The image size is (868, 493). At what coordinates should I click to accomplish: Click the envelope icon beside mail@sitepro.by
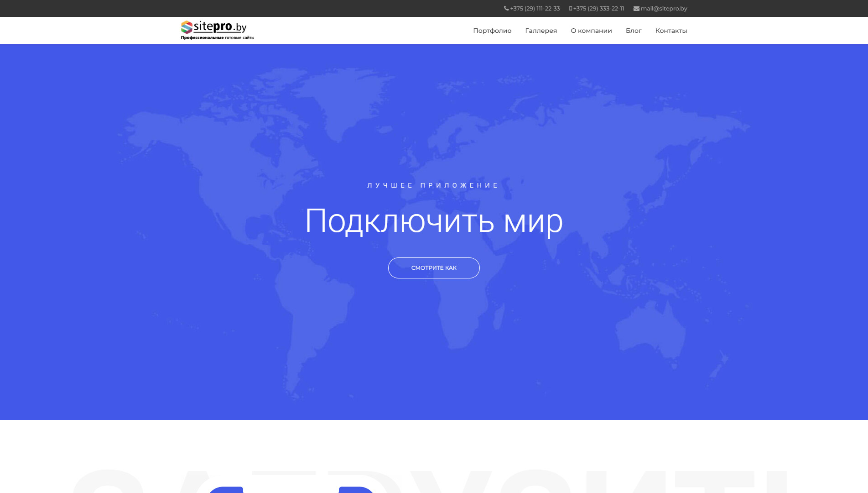[635, 8]
